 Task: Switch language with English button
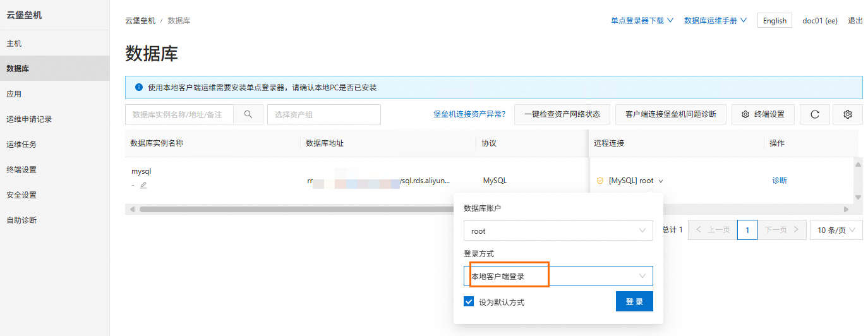tap(775, 20)
